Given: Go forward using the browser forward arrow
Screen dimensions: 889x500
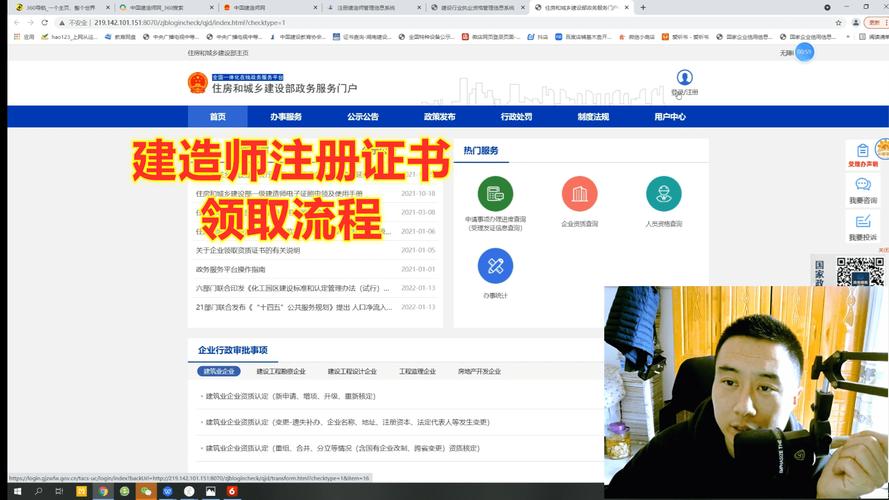Looking at the screenshot, I should coord(31,23).
